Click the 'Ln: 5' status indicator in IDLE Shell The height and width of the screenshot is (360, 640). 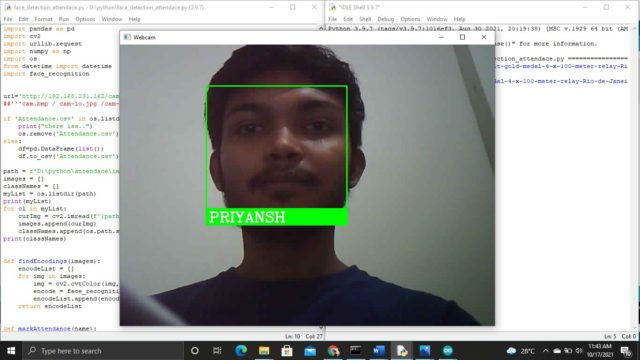pos(610,336)
